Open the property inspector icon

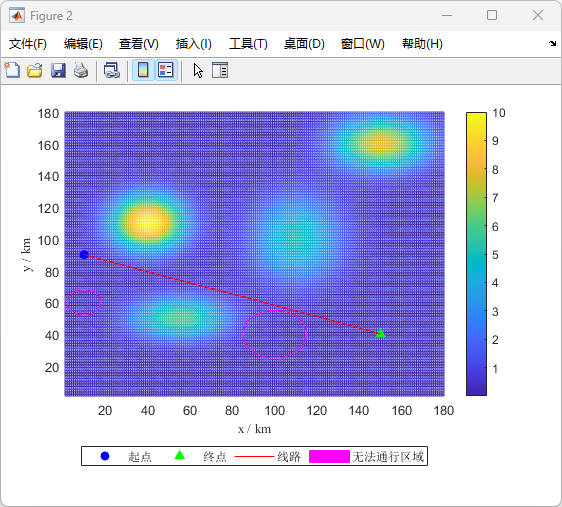220,70
